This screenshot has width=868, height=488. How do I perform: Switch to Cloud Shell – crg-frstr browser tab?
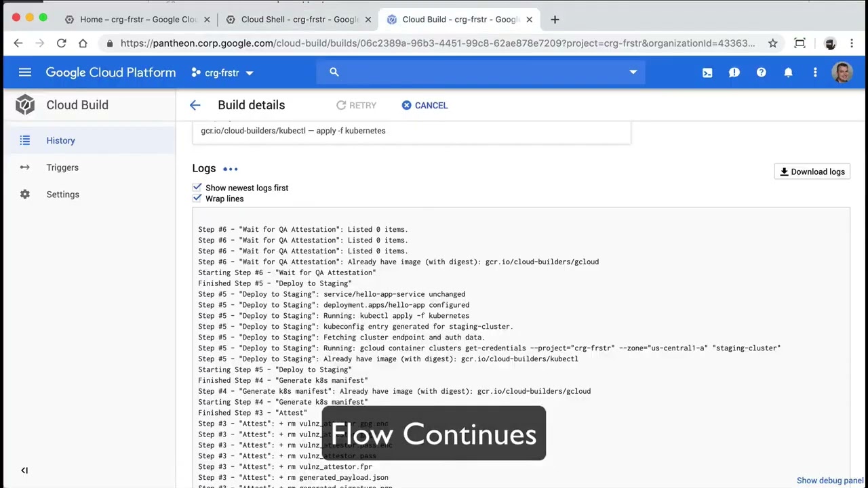(299, 20)
